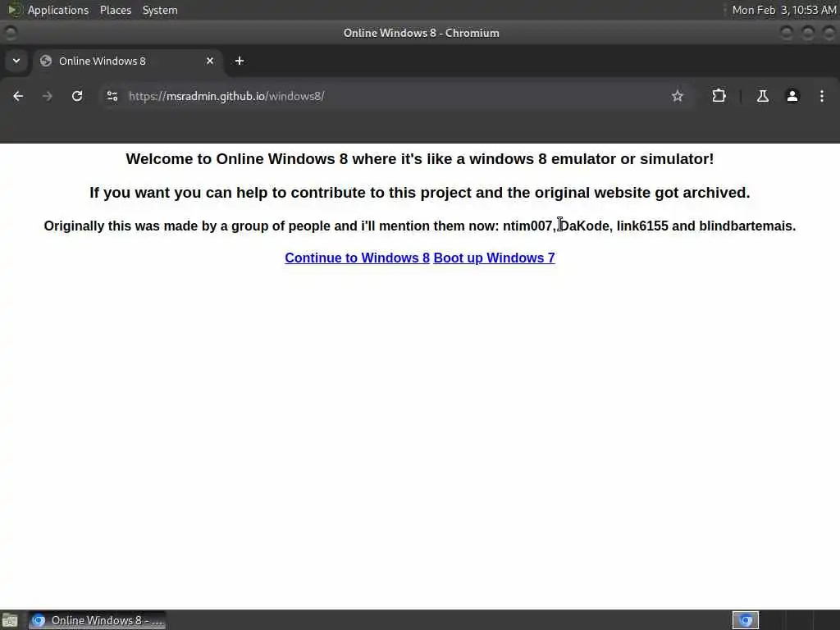Close the Online Windows 8 tab
This screenshot has width=840, height=630.
tap(210, 61)
